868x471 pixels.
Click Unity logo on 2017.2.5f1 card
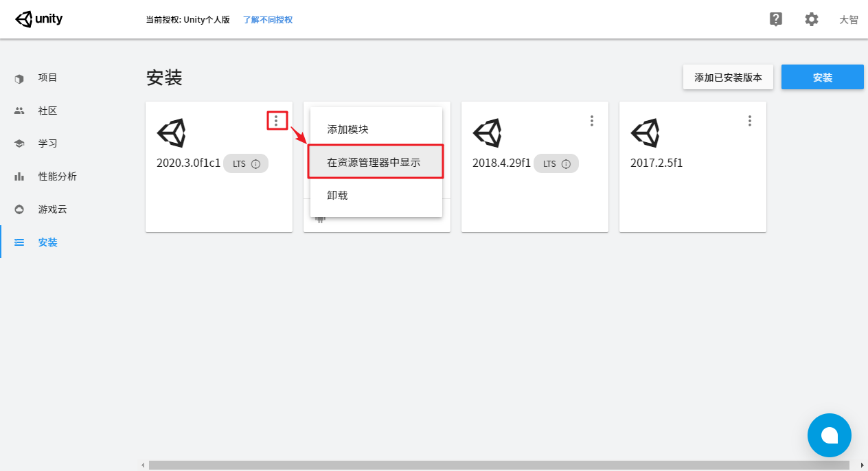(645, 133)
